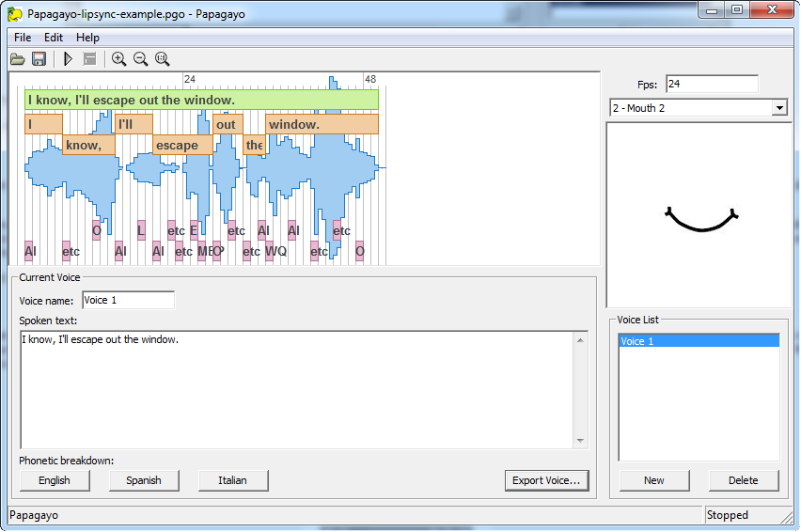Open the Edit menu
Viewport: 801px width, 532px height.
54,38
